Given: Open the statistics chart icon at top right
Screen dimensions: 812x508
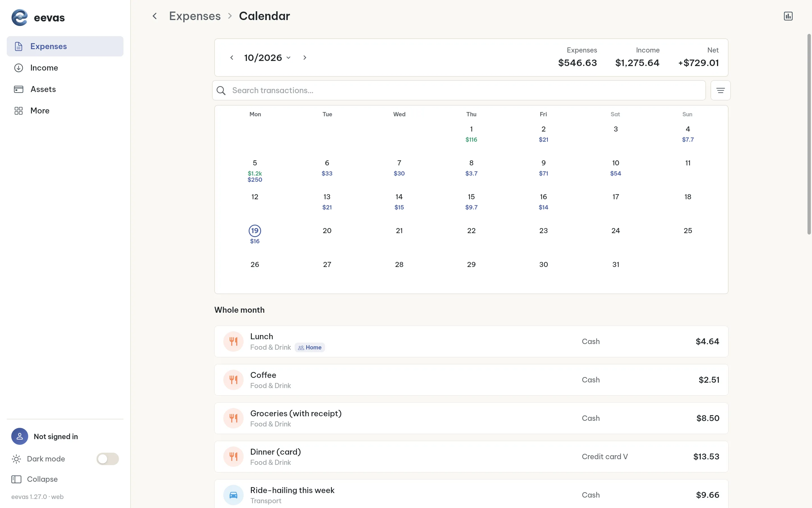Looking at the screenshot, I should click(x=788, y=16).
